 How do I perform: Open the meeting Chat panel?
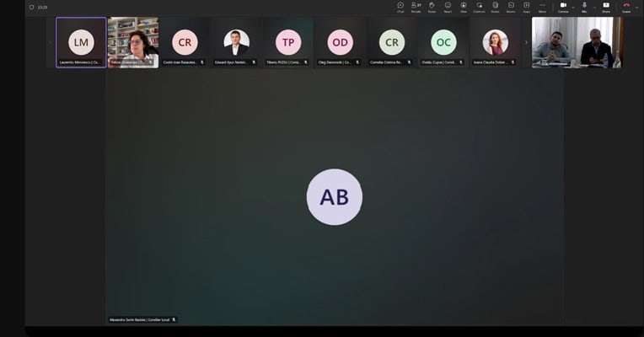pos(400,7)
